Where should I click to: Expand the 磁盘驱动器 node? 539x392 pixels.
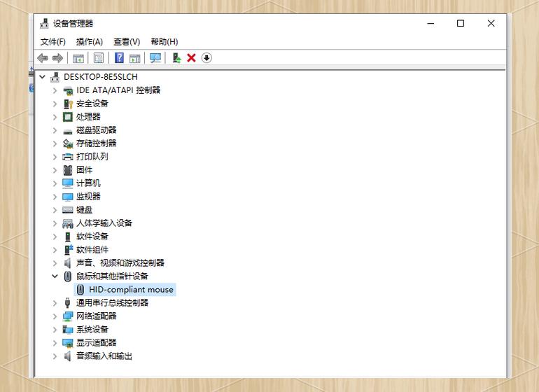55,130
